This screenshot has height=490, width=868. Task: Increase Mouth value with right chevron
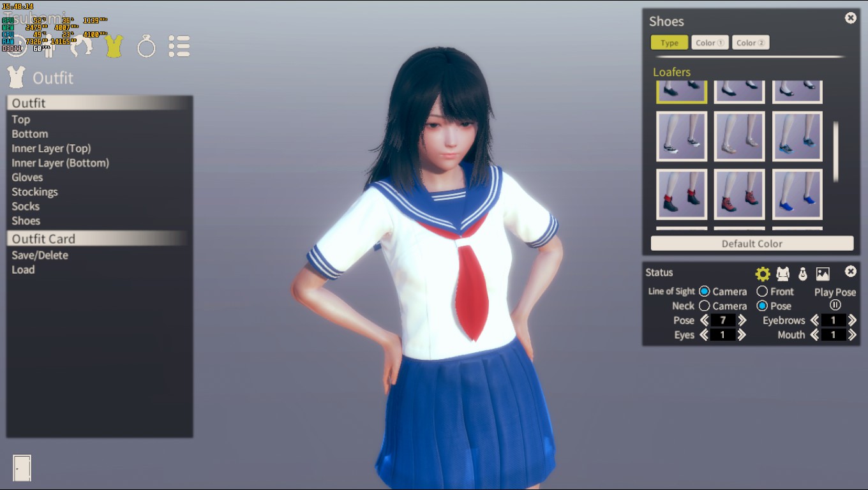[852, 334]
